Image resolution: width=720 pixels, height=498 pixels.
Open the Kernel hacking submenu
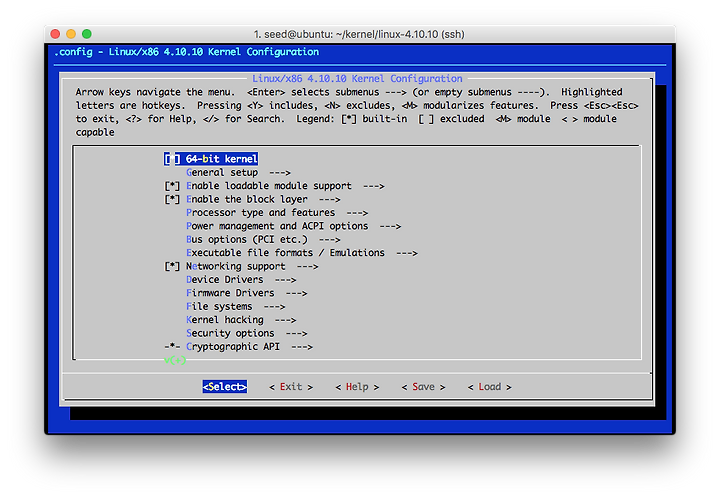[241, 319]
